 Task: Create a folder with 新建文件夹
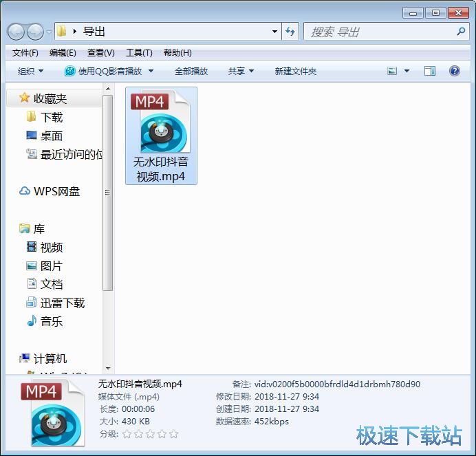coord(296,72)
